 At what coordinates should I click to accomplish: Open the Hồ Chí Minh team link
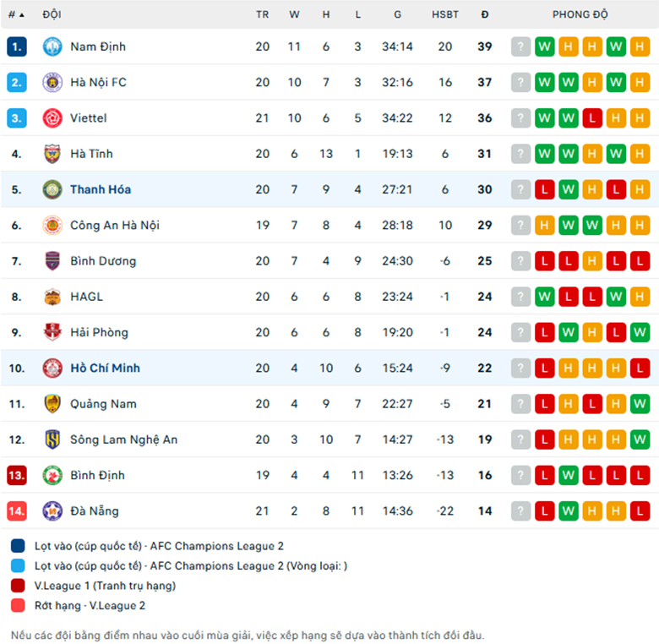click(x=105, y=368)
